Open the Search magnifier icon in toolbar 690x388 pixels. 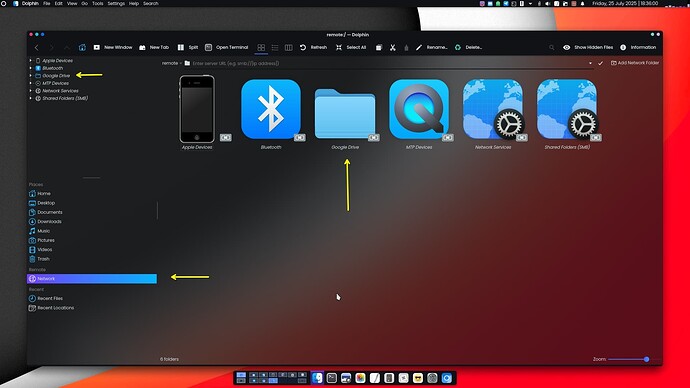tap(551, 48)
